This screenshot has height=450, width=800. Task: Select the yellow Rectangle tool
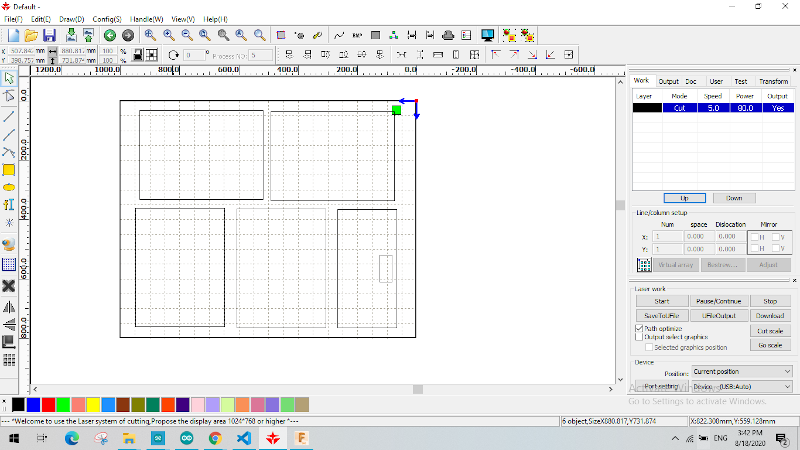click(9, 170)
